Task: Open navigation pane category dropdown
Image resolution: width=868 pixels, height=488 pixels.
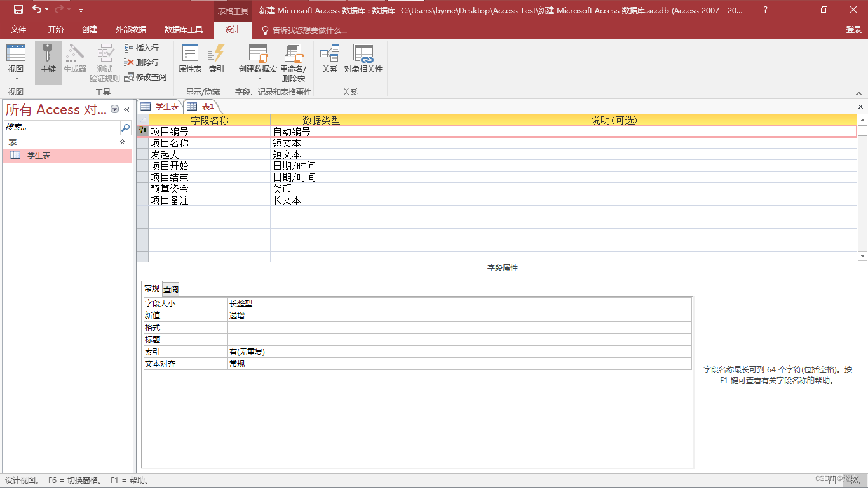Action: click(114, 109)
